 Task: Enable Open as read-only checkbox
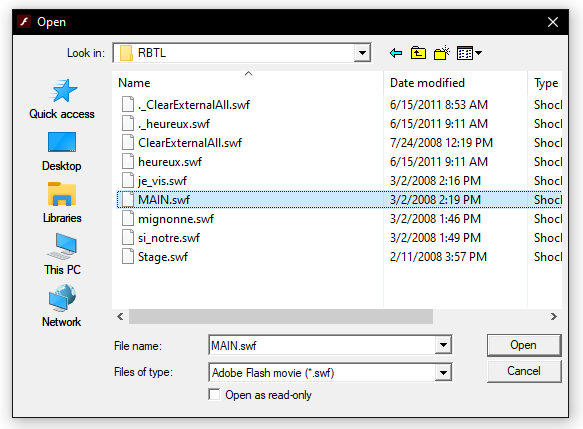(x=214, y=394)
